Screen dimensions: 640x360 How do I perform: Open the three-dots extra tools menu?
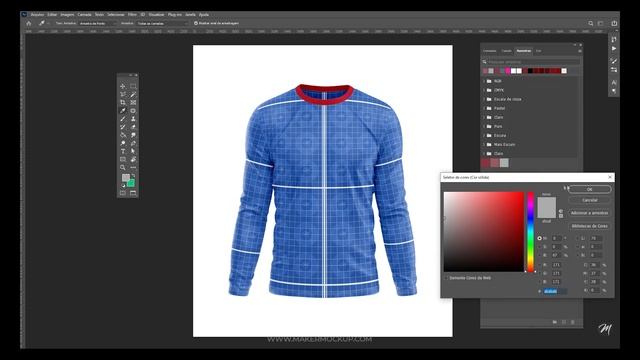133,168
